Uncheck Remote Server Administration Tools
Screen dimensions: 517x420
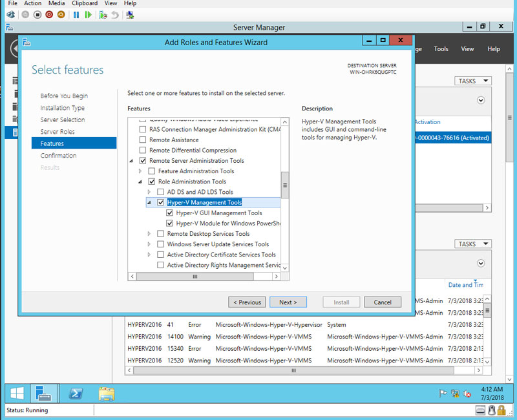142,160
